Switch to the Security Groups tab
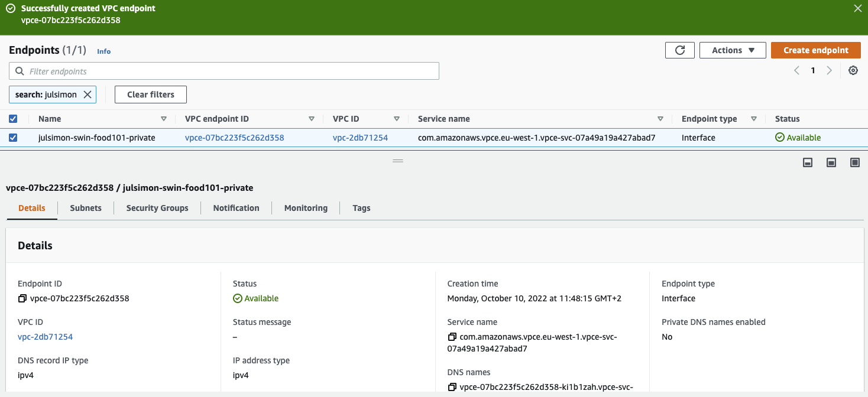 157,208
